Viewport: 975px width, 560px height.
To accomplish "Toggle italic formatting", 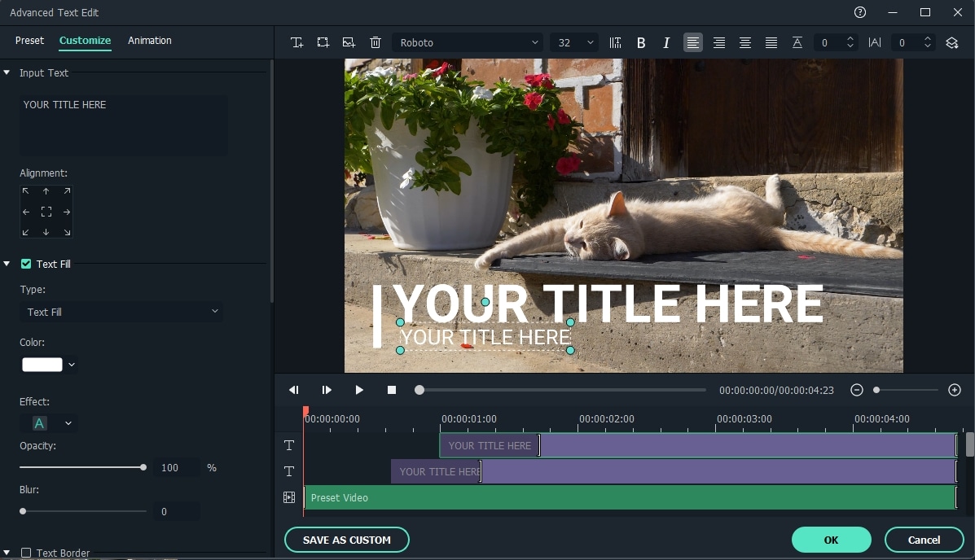I will pyautogui.click(x=666, y=43).
